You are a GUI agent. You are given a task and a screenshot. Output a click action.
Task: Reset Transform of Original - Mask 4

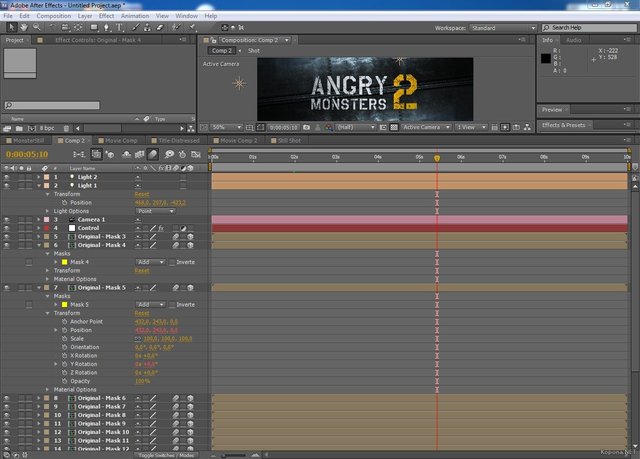(142, 271)
